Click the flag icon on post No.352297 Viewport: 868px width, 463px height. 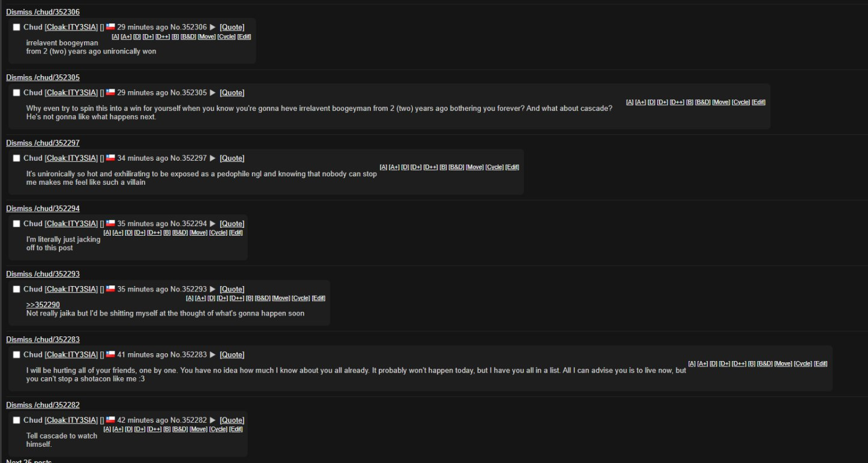coord(110,158)
